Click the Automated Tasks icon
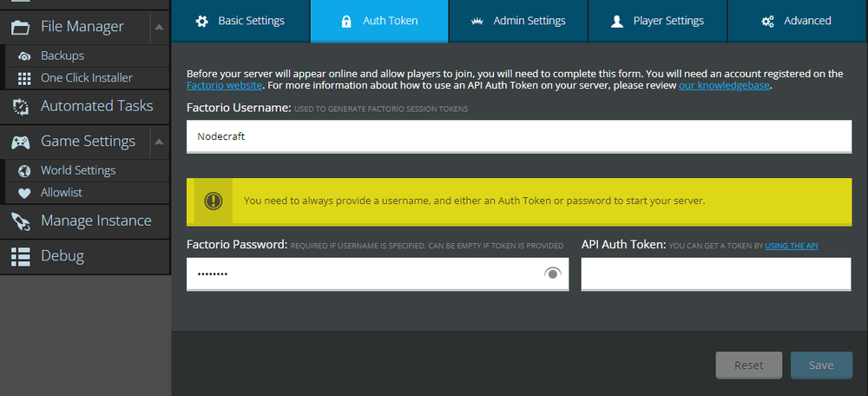Viewport: 868px width, 396px height. 21,106
